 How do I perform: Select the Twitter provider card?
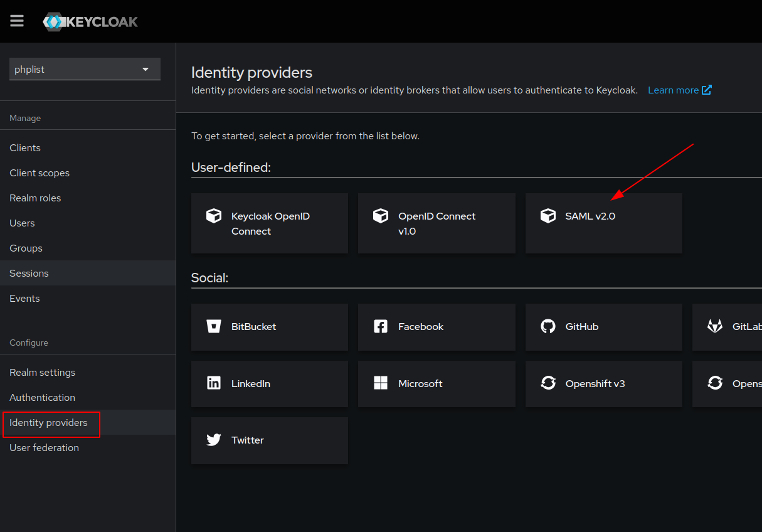pos(270,440)
